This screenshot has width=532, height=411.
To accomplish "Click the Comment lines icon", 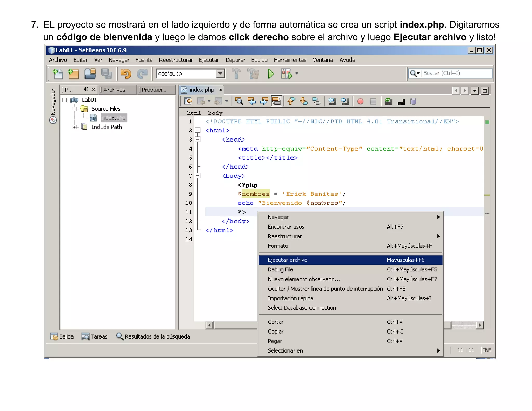I will [x=389, y=101].
